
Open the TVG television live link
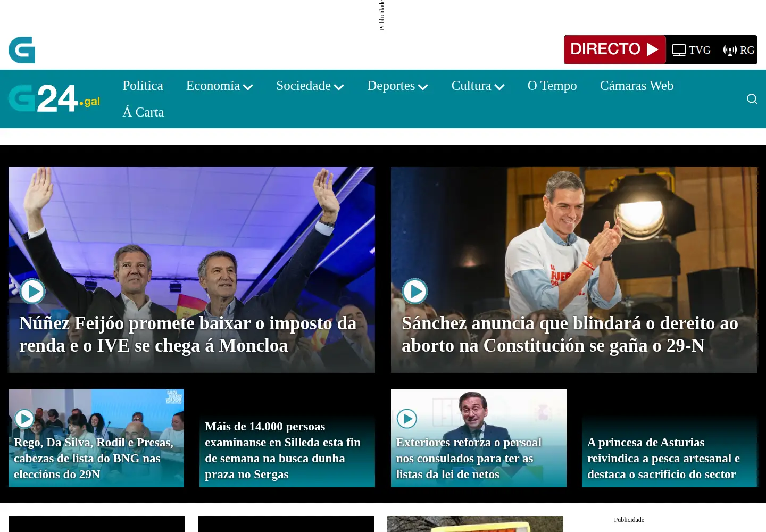[691, 50]
